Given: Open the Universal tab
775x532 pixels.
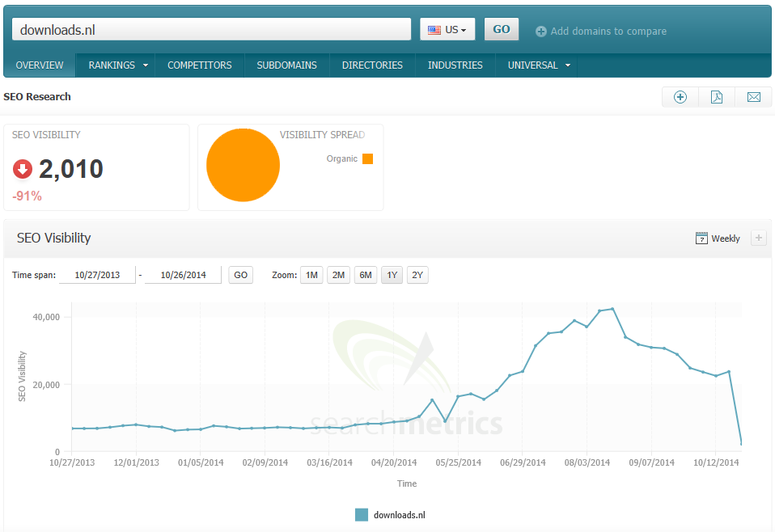Looking at the screenshot, I should (x=533, y=65).
